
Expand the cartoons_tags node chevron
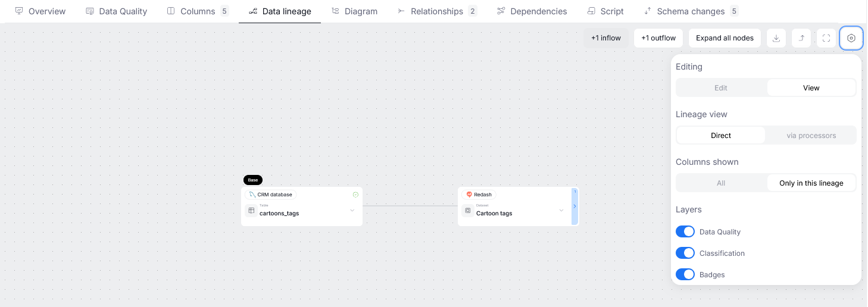pos(352,211)
